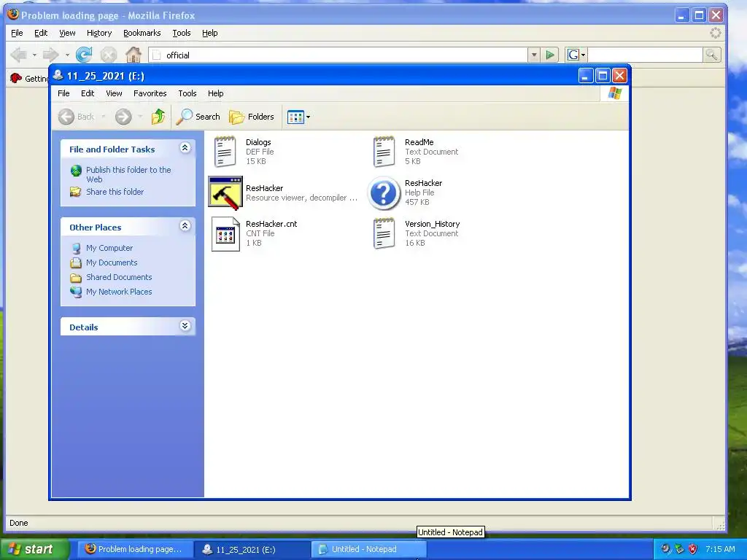Viewport: 747px width, 560px height.
Task: Open Explorer Edit menu
Action: (88, 93)
